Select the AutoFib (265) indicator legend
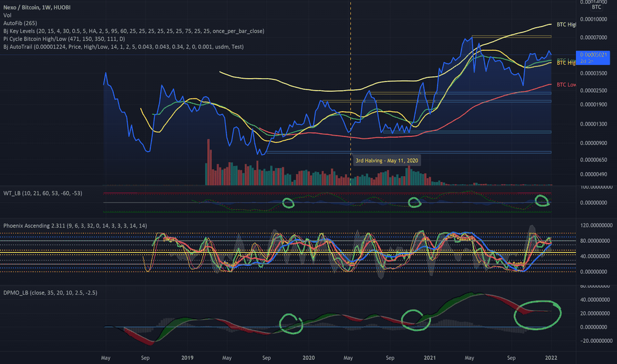 tap(20, 23)
